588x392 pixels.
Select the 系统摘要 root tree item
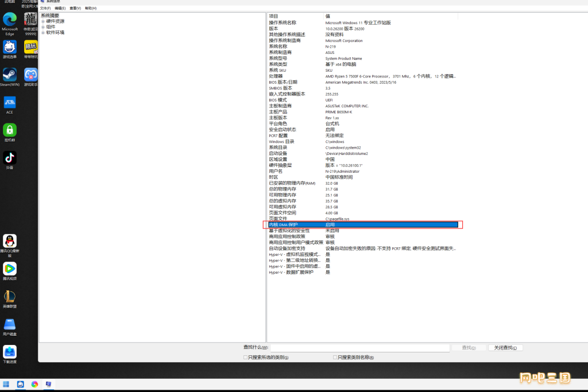click(50, 15)
